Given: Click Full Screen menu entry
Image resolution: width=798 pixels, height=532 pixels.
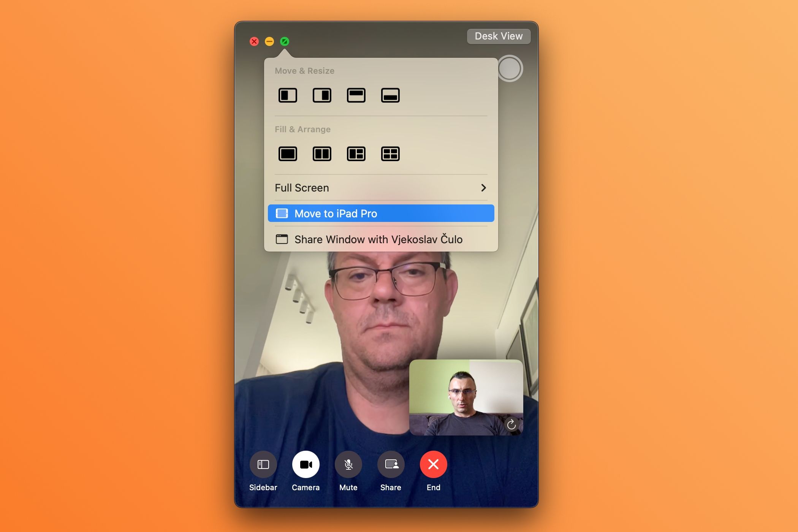Looking at the screenshot, I should click(x=381, y=188).
